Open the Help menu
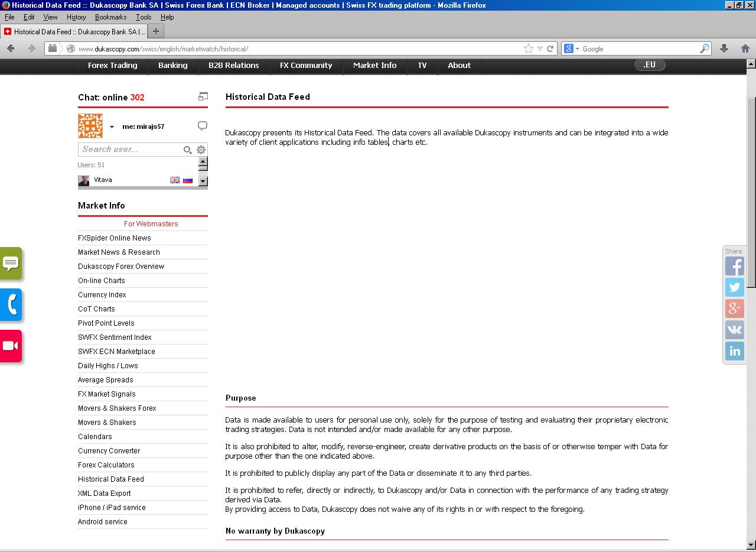This screenshot has width=756, height=552. click(x=167, y=17)
